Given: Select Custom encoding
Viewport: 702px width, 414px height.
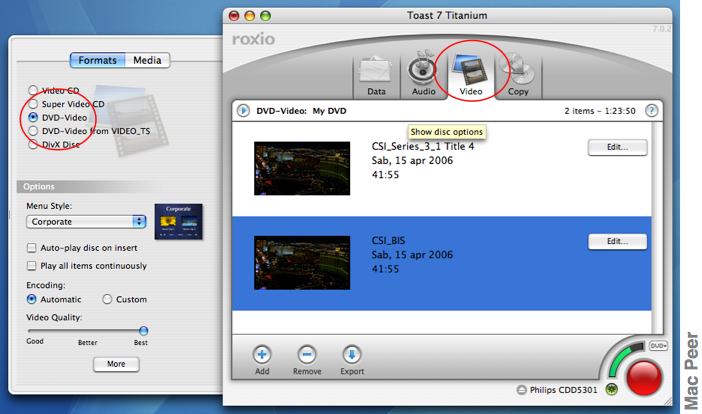Looking at the screenshot, I should (107, 299).
